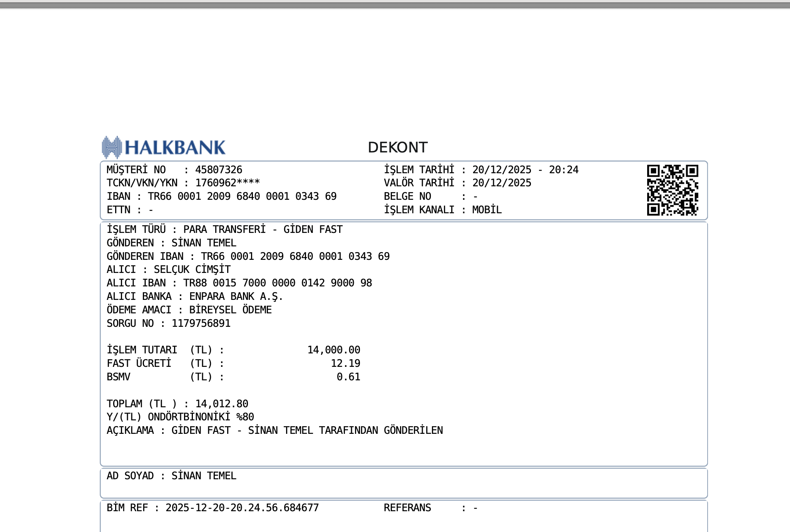Click the AÇIKLAMA description line
This screenshot has height=532, width=790.
coord(275,430)
